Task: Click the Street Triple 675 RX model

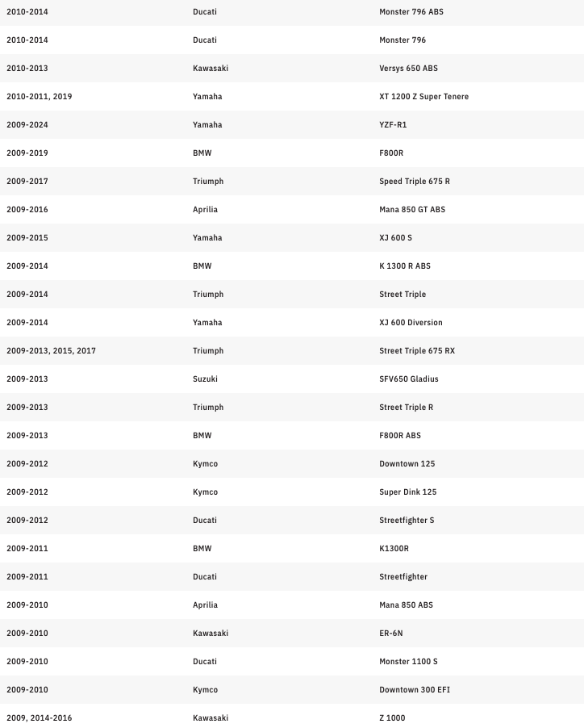Action: tap(416, 351)
